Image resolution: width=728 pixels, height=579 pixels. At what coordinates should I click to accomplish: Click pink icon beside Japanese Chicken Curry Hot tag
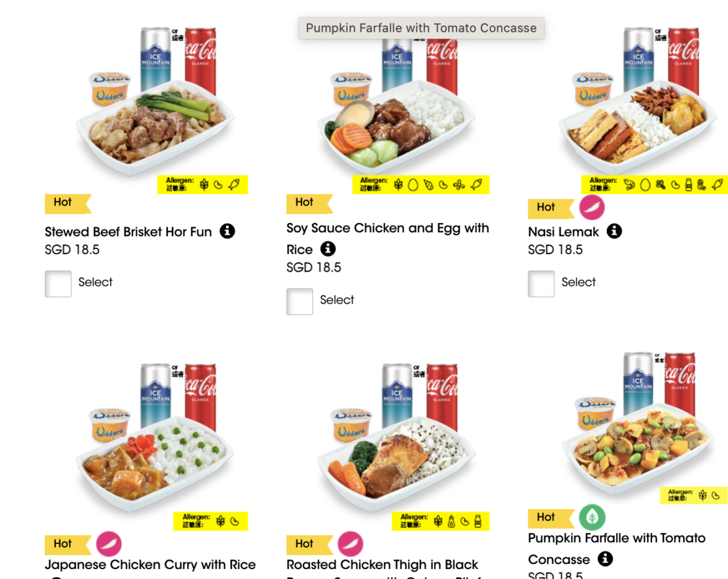[x=109, y=544]
